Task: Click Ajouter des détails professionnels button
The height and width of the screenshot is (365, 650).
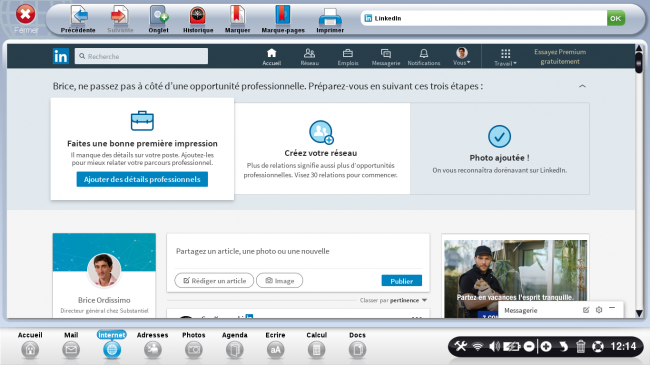Action: tap(142, 179)
